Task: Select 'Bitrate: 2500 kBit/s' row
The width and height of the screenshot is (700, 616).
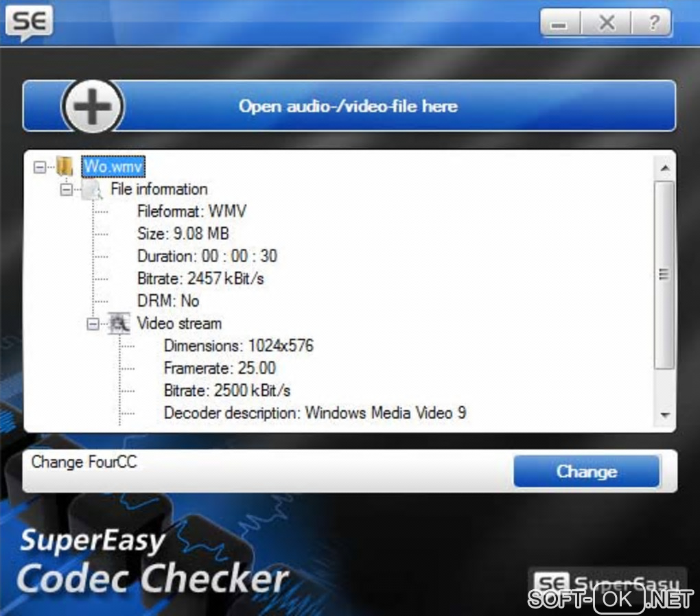Action: click(x=226, y=390)
